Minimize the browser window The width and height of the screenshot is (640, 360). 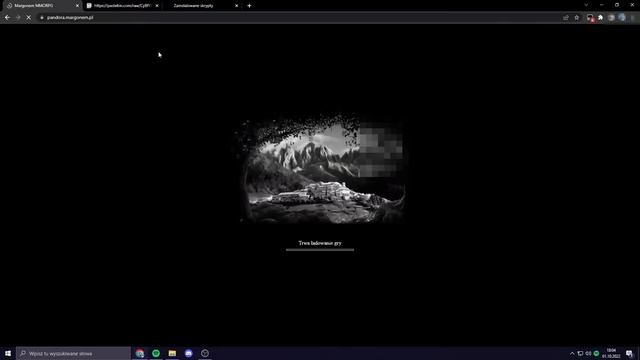602,5
